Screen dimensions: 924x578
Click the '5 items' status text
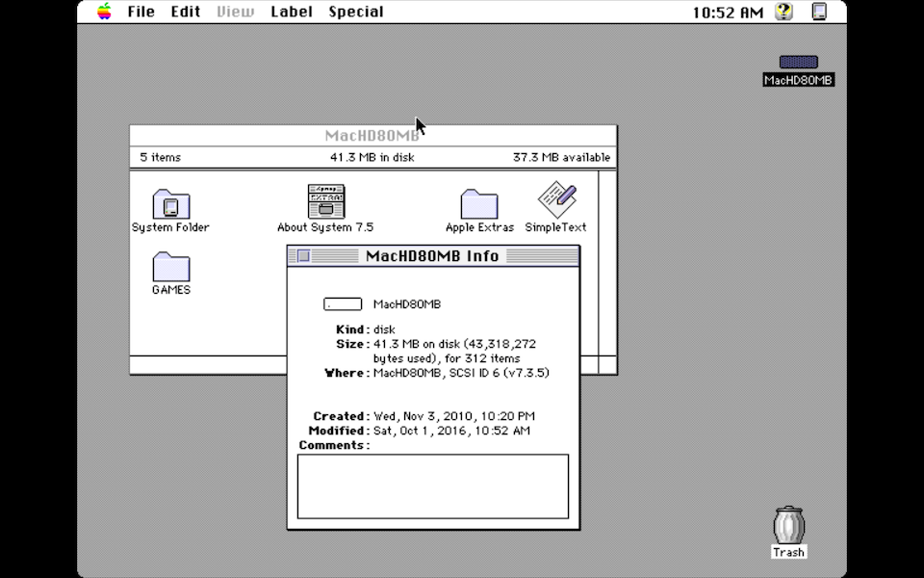[x=161, y=157]
